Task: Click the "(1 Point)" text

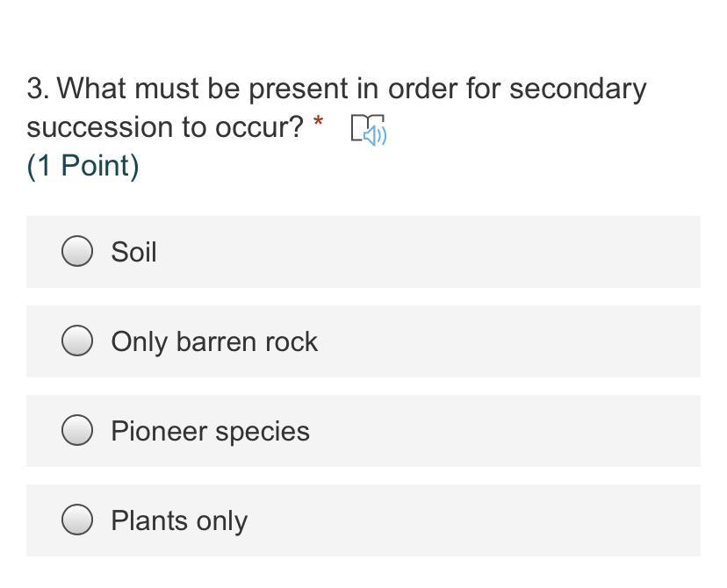Action: coord(83,165)
